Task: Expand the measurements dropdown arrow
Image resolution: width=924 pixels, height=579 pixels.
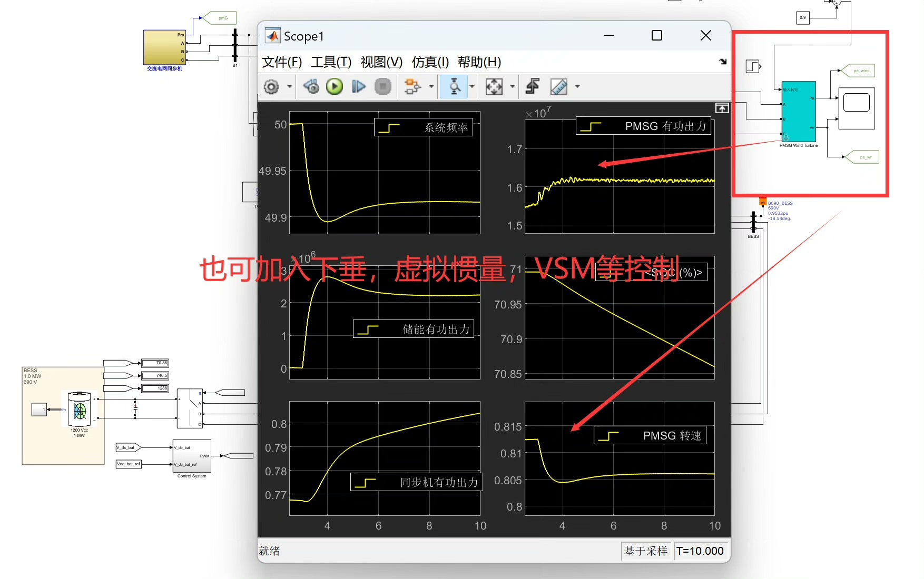Action: click(577, 87)
